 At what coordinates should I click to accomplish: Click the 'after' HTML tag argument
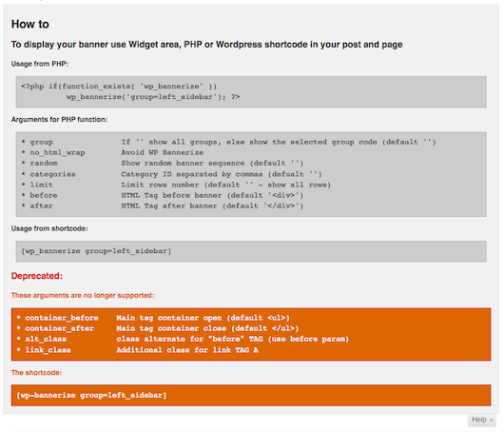pos(163,206)
